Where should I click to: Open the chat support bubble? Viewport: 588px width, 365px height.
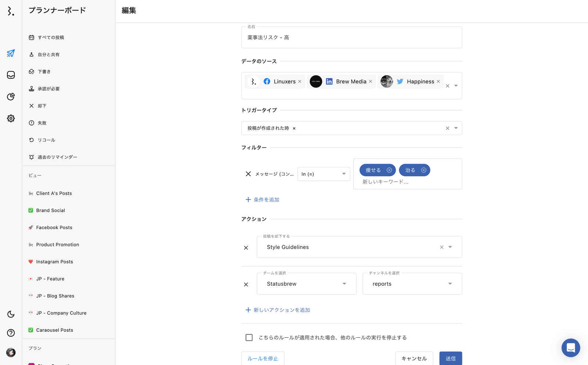click(x=570, y=347)
